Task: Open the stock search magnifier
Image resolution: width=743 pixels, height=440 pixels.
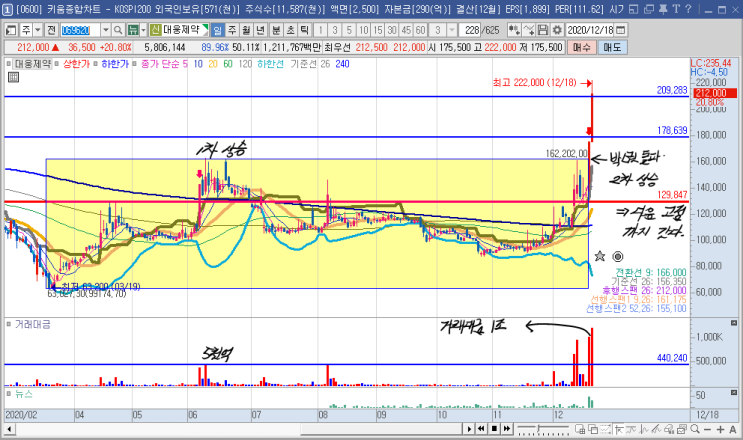Action: pos(118,30)
